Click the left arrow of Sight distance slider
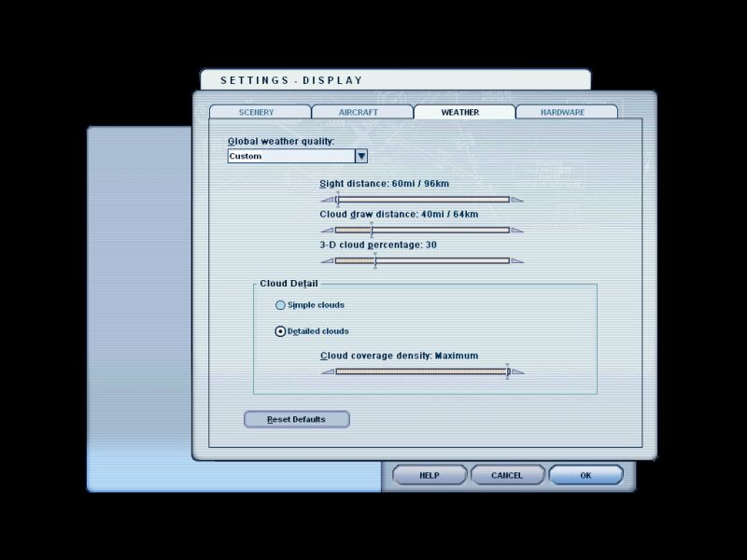 coord(327,200)
